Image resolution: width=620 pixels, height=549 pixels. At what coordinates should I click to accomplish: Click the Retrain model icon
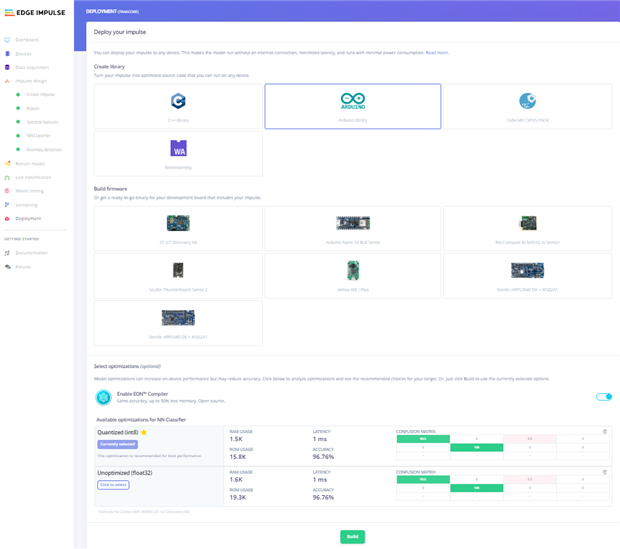7,163
